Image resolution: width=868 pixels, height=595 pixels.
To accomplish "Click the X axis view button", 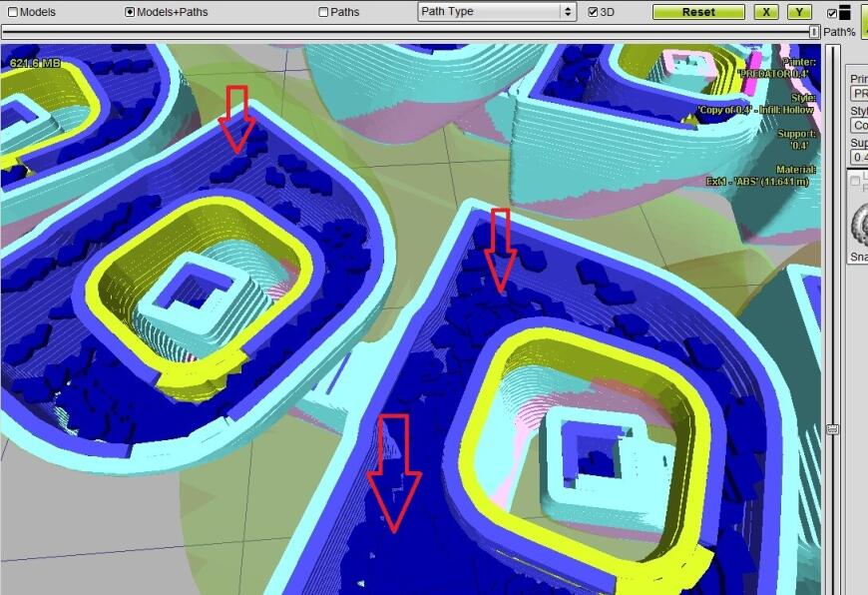I will coord(766,12).
